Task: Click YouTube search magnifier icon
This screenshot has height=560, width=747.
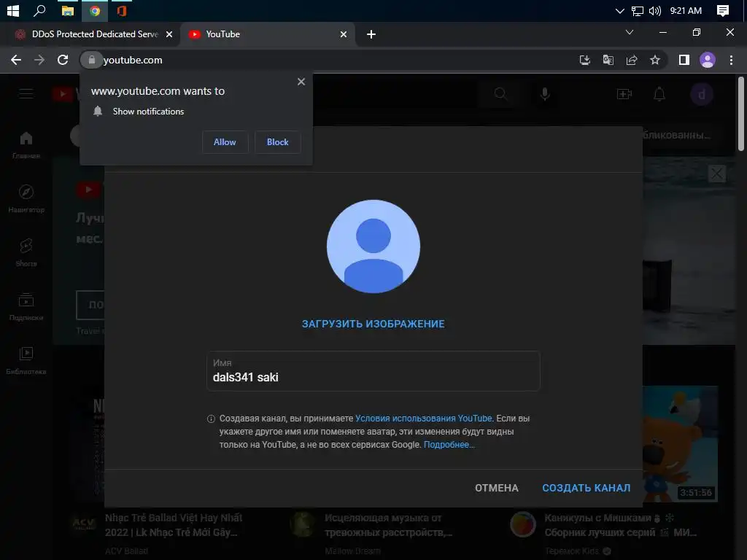Action: click(x=500, y=94)
